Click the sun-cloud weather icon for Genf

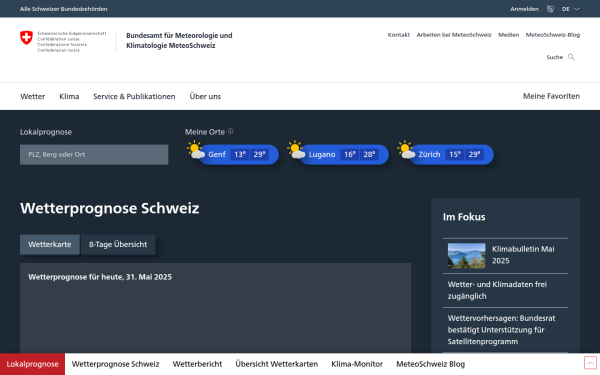click(196, 150)
